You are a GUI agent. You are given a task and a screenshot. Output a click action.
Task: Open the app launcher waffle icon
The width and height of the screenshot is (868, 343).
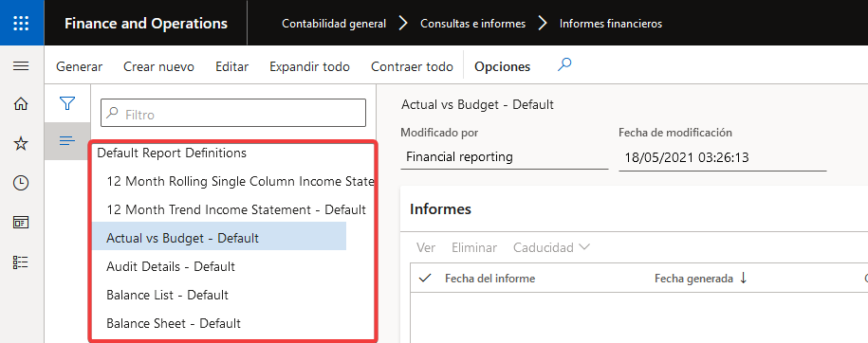click(x=21, y=23)
